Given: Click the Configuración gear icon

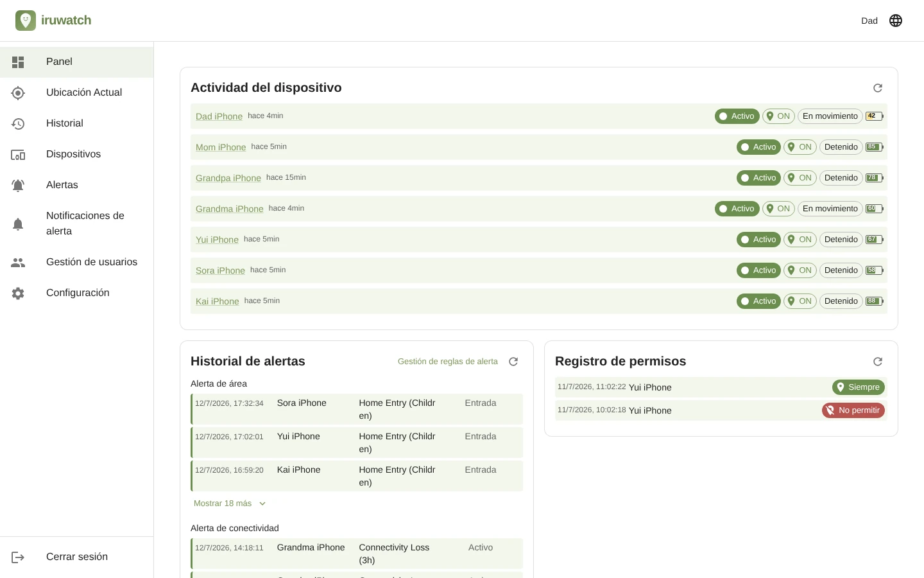Looking at the screenshot, I should coord(18,293).
